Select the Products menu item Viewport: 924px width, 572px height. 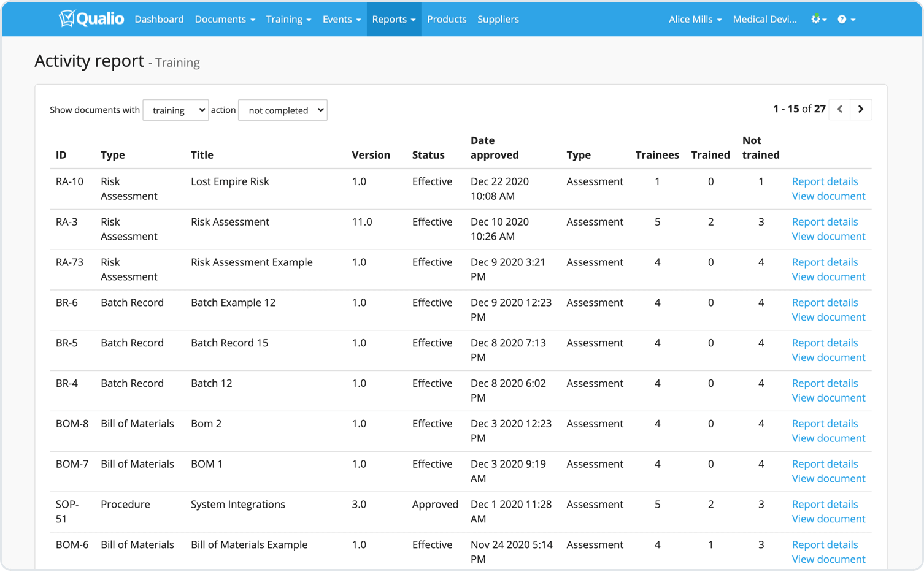click(x=447, y=19)
